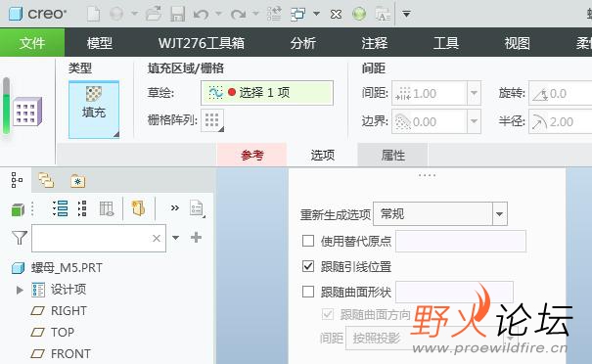Image resolution: width=592 pixels, height=364 pixels.
Task: Click the Save disk icon
Action: (177, 14)
